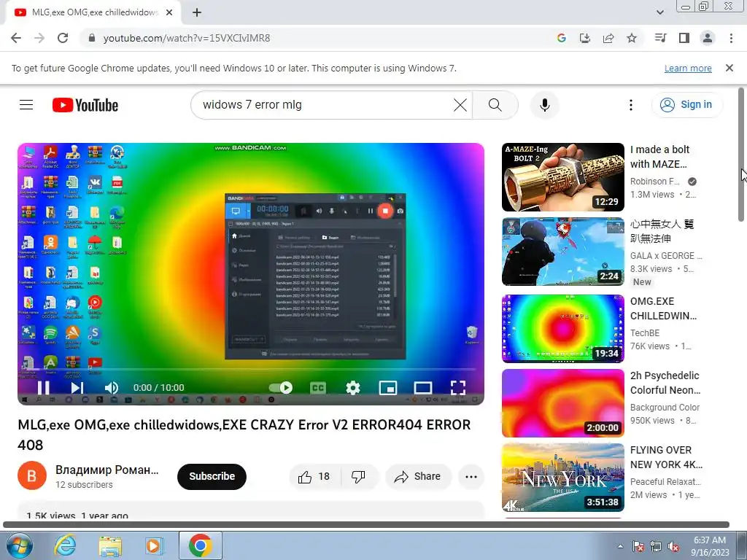Open Flying Over New York thumbnail
The height and width of the screenshot is (560, 747).
tap(563, 478)
